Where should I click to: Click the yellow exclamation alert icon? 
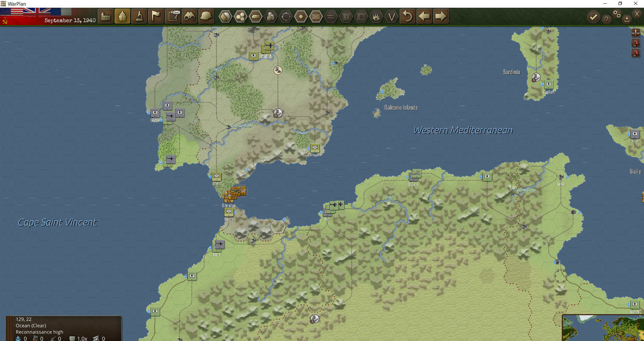[636, 33]
